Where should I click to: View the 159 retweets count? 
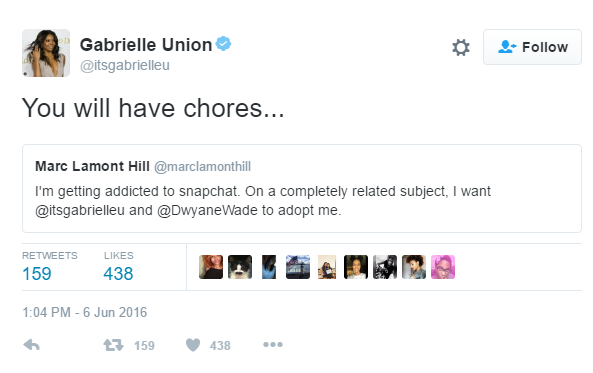[x=37, y=274]
